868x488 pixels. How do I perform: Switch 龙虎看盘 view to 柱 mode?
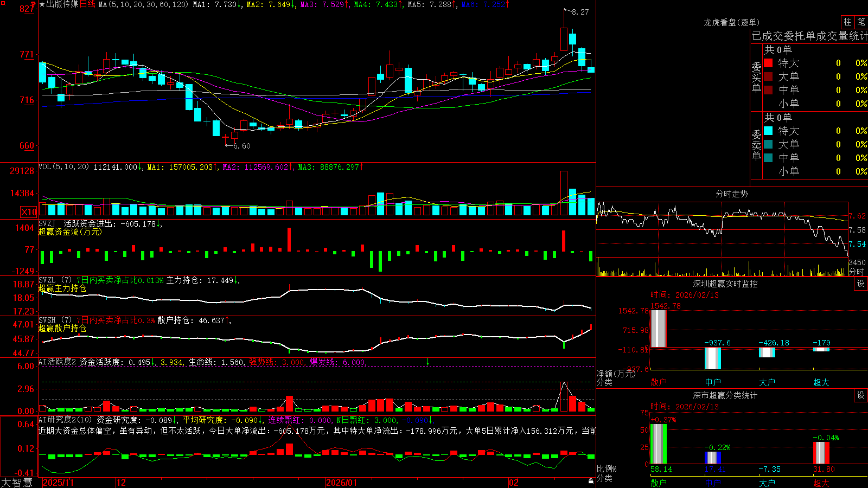(x=847, y=22)
